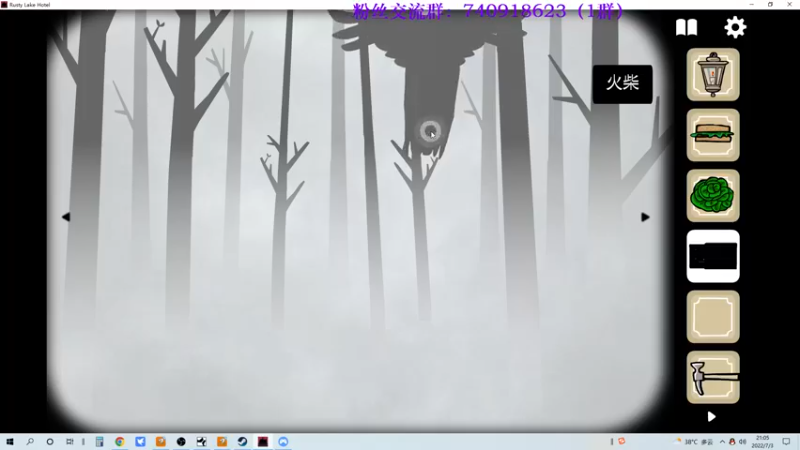Click the 火柴 item tooltip label
The height and width of the screenshot is (450, 800).
pos(622,84)
